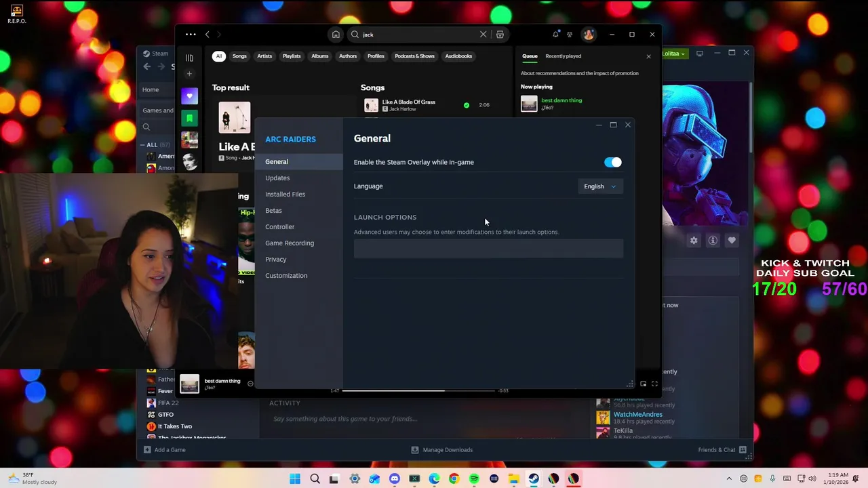
Task: Select the Albums filter chip
Action: tap(320, 56)
